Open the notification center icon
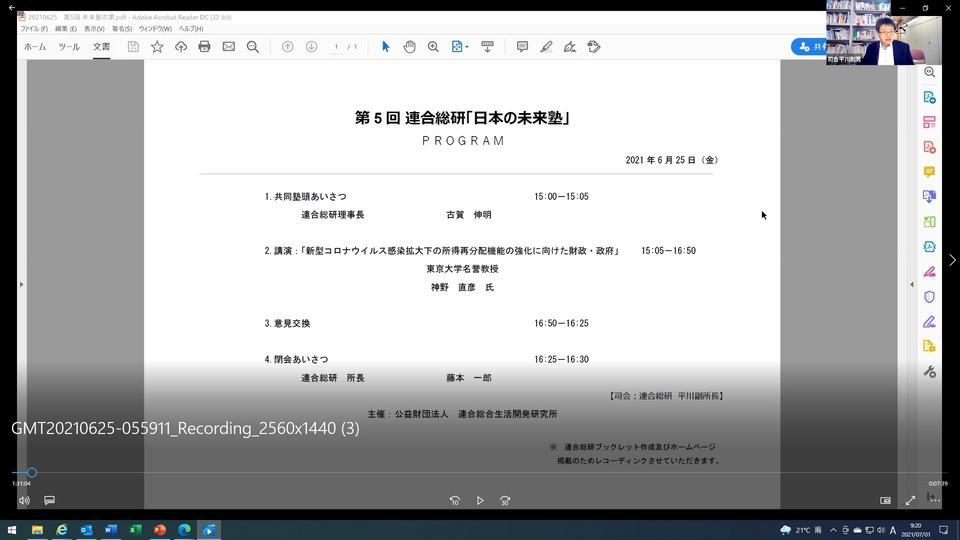960x540 pixels. (943, 530)
